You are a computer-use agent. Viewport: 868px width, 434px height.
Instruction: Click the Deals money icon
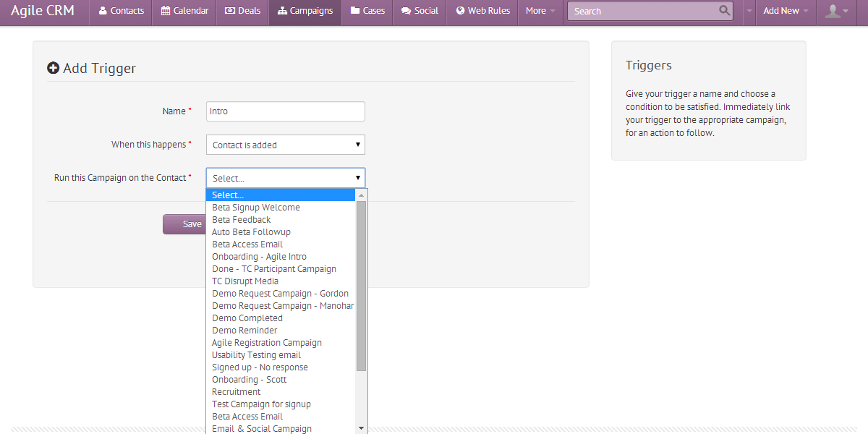(x=230, y=11)
